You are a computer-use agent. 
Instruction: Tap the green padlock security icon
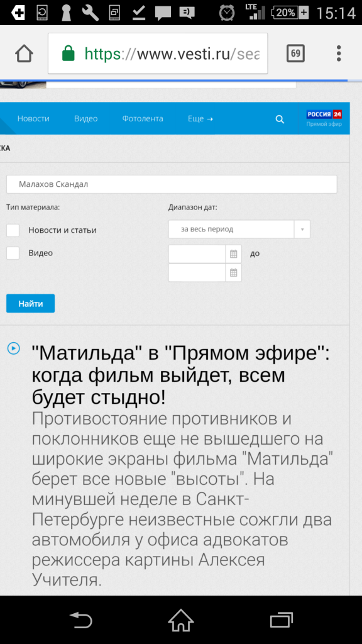tap(69, 53)
